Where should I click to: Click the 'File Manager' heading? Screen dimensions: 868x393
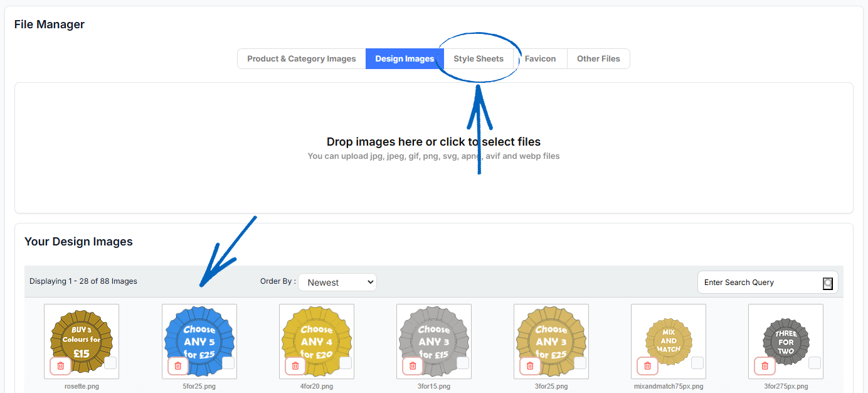50,24
